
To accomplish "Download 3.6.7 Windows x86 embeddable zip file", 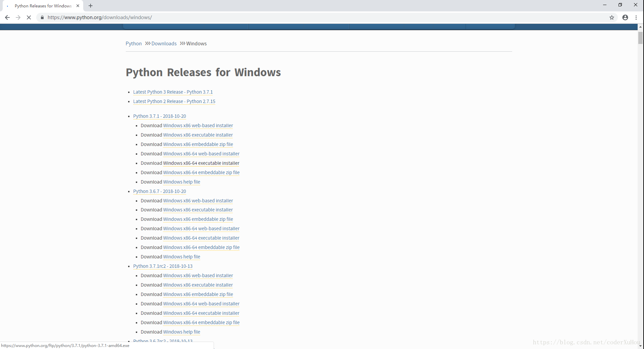I will pyautogui.click(x=198, y=219).
